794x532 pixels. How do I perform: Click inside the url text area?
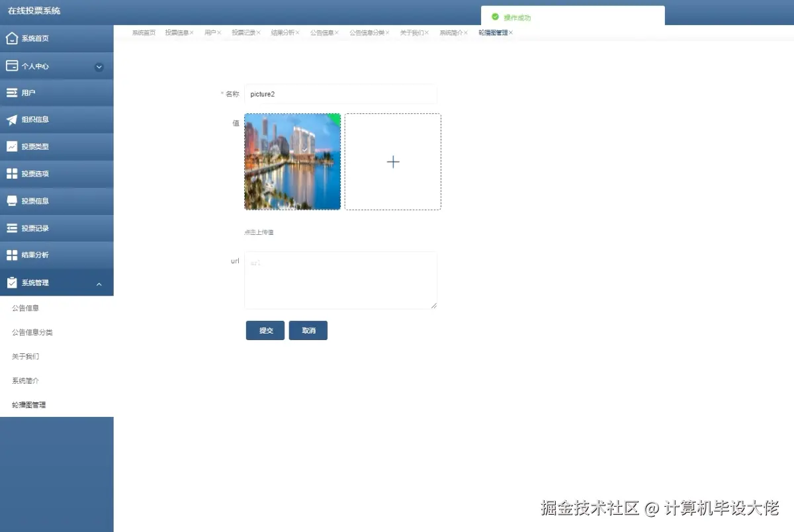[x=341, y=279]
